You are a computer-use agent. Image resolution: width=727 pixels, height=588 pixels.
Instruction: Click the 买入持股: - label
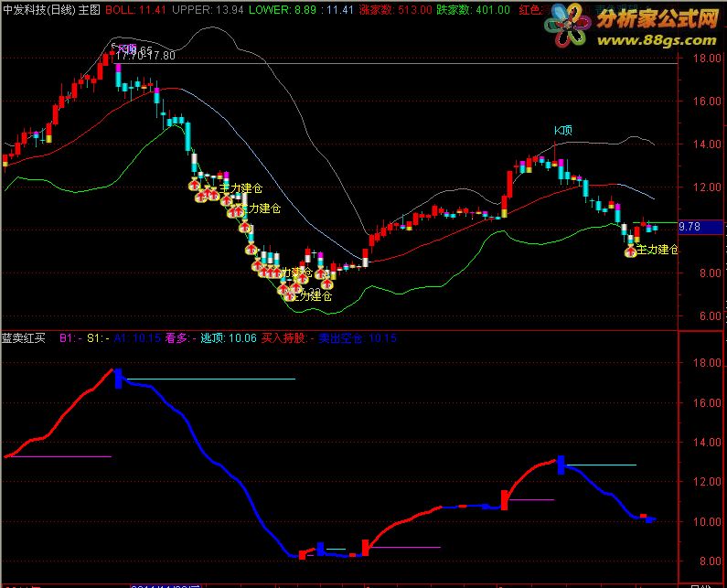[287, 338]
